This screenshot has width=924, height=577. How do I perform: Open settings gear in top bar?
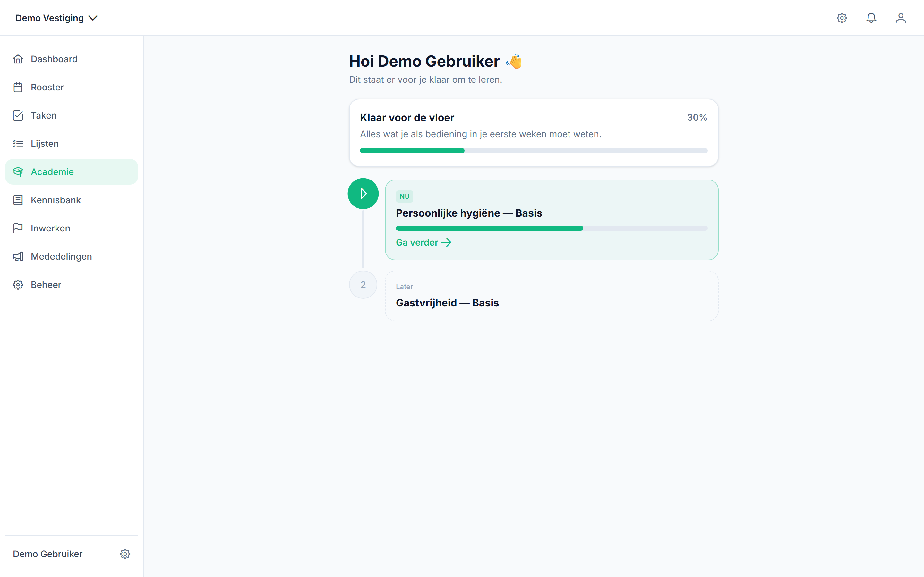(842, 18)
